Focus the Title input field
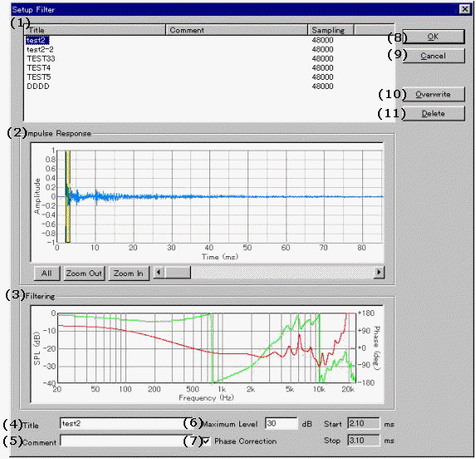Screen dimensions: 476x459 pyautogui.click(x=126, y=423)
